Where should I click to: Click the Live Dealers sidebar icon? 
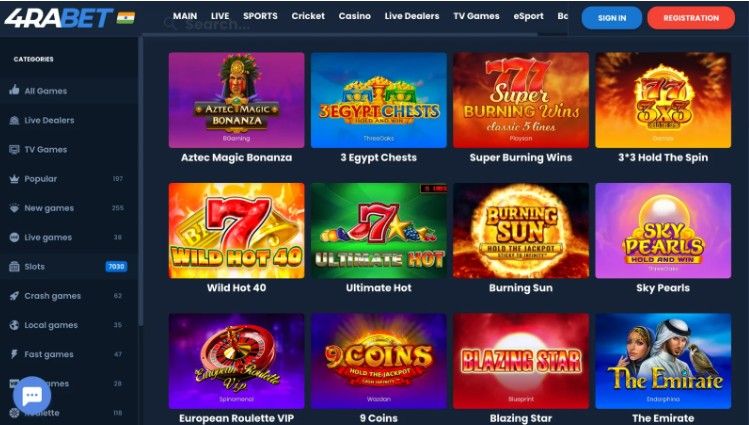click(x=14, y=120)
